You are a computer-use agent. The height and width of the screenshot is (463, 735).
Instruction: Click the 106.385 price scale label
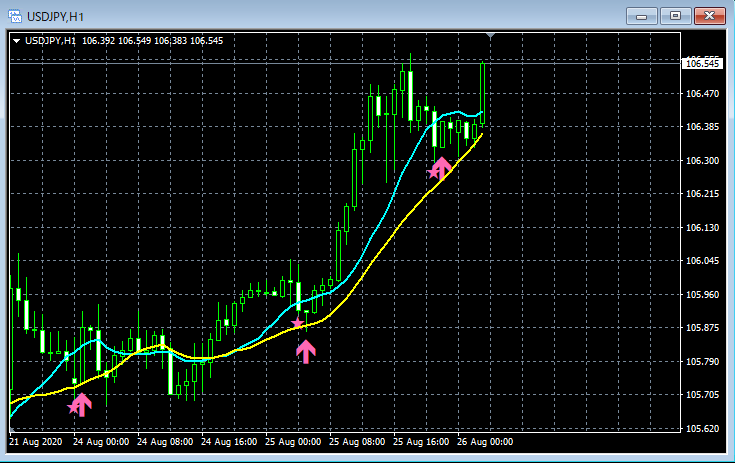pyautogui.click(x=702, y=127)
